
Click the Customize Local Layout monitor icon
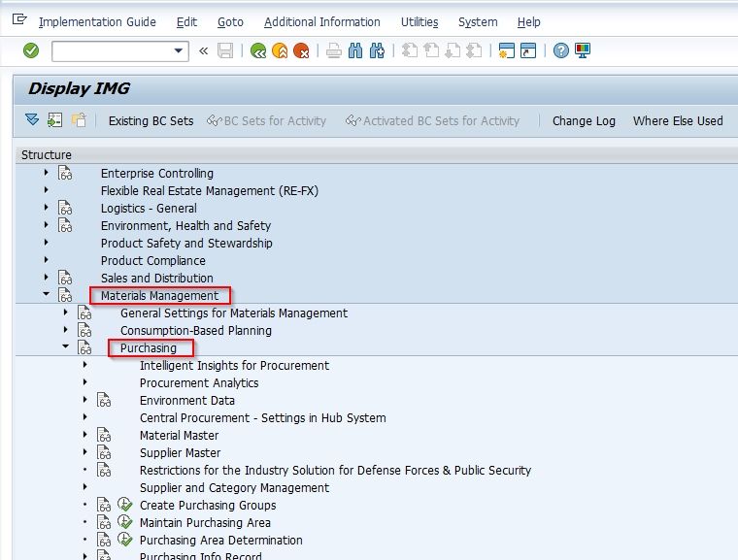[x=583, y=50]
